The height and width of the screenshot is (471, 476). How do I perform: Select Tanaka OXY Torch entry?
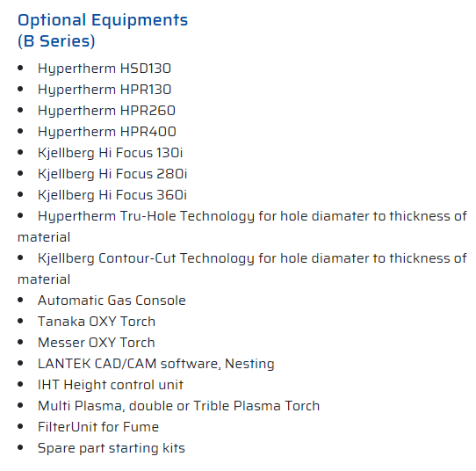97,322
